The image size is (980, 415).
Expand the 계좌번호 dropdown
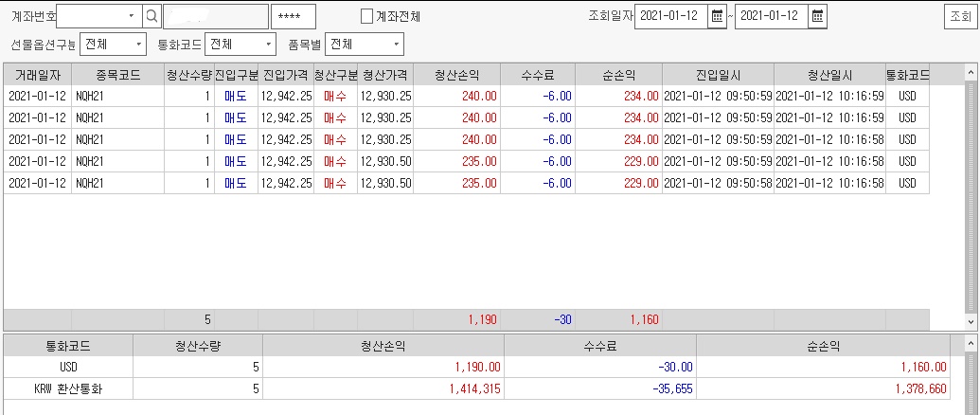tap(132, 16)
